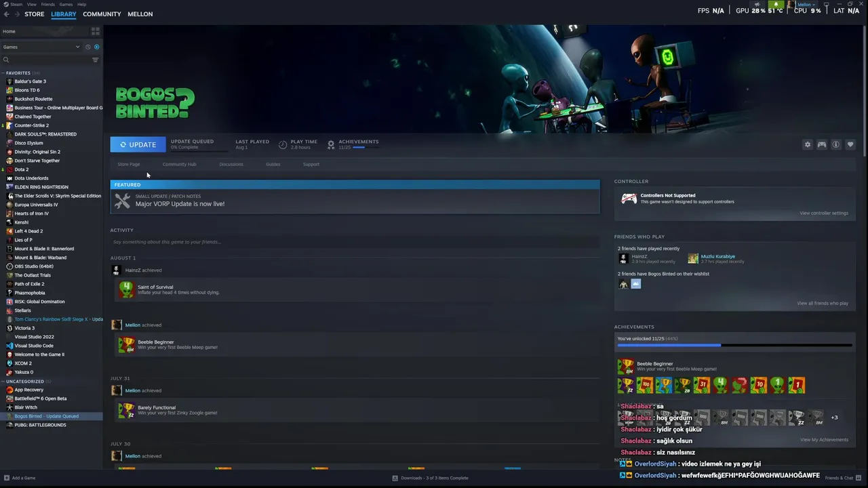Select Visual Studio Code in library list
868x488 pixels.
[x=52, y=346]
